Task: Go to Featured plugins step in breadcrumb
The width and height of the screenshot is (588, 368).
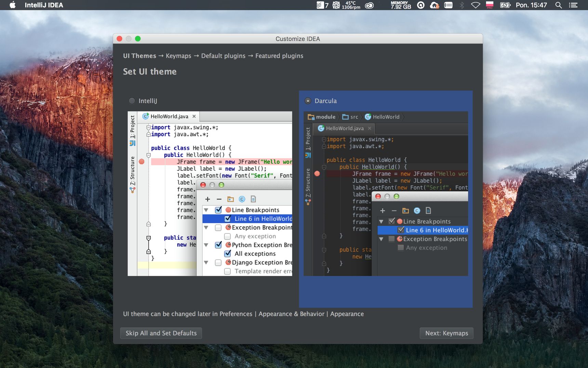Action: 279,56
